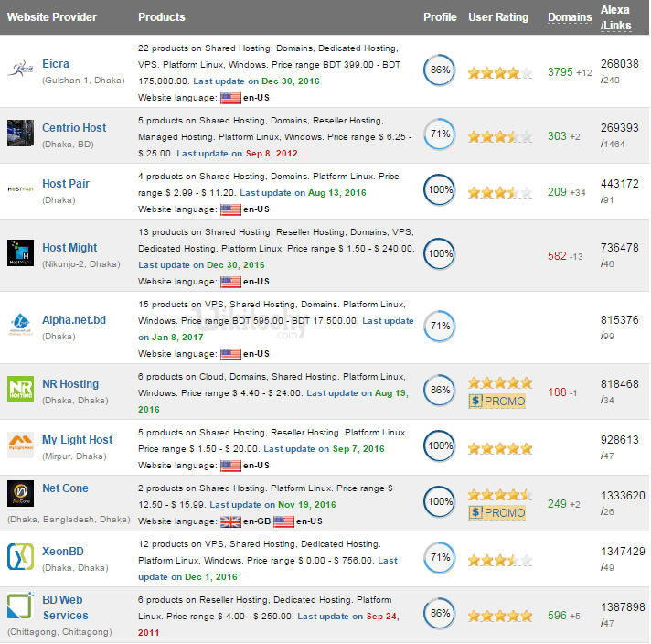Click BD Web Services' domains count 596
Image resolution: width=651 pixels, height=644 pixels.
(x=557, y=616)
